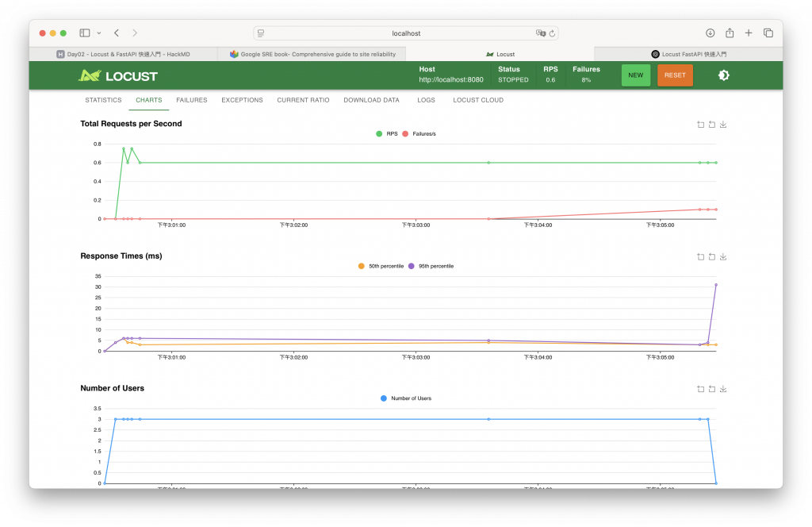
Task: Go forward with Safari forward arrow
Action: click(135, 33)
